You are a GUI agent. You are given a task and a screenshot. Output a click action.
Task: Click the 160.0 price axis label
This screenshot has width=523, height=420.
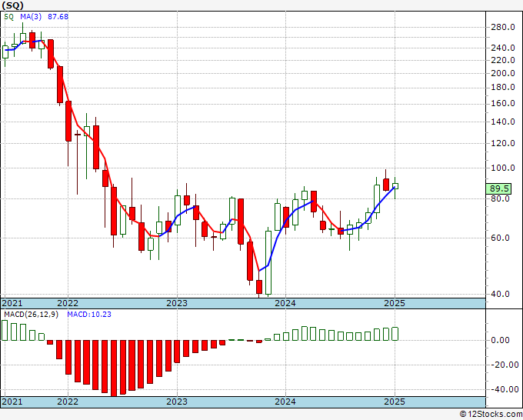point(503,103)
